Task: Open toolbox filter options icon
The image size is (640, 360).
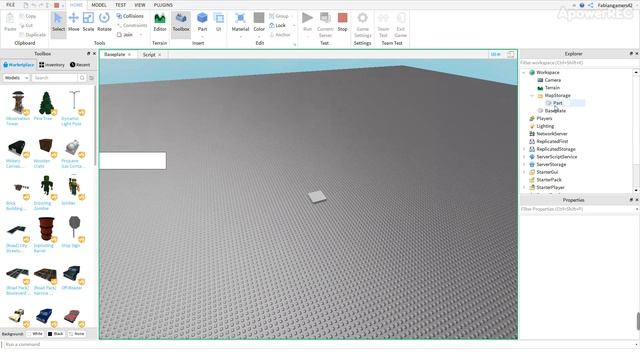Action: [x=91, y=78]
